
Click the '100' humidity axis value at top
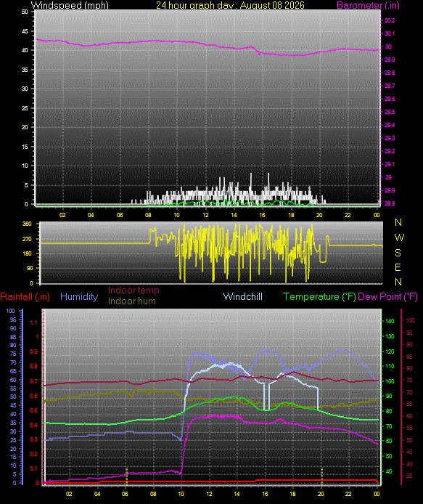coord(11,311)
